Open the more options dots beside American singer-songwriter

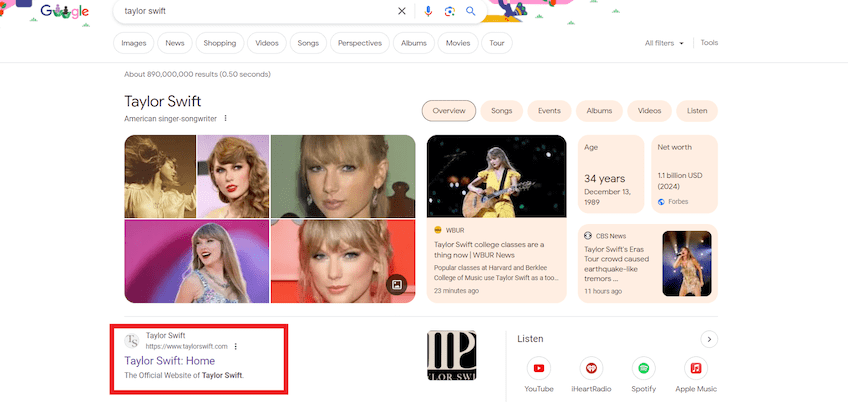(x=226, y=118)
